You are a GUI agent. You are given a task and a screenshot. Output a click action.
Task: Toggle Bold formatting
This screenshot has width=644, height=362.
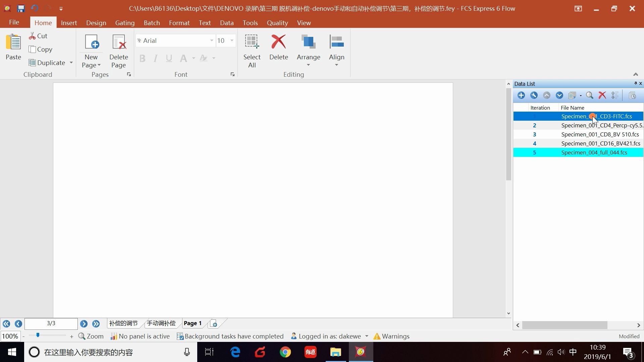pyautogui.click(x=142, y=58)
